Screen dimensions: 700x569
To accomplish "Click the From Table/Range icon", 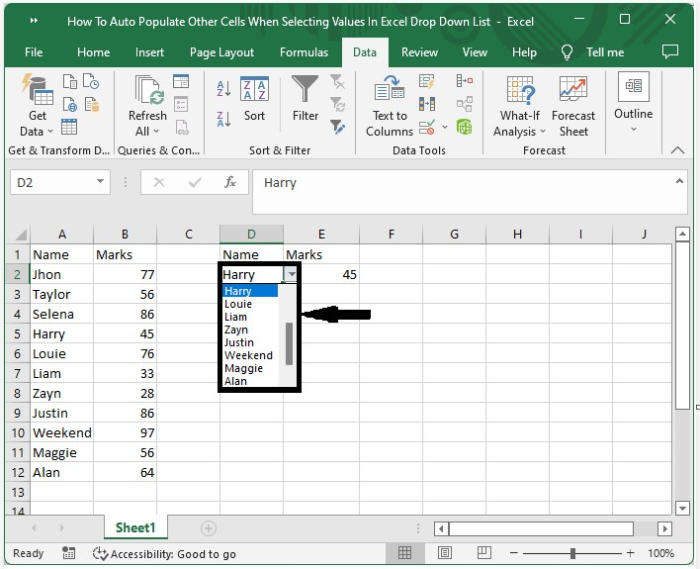I will point(69,127).
